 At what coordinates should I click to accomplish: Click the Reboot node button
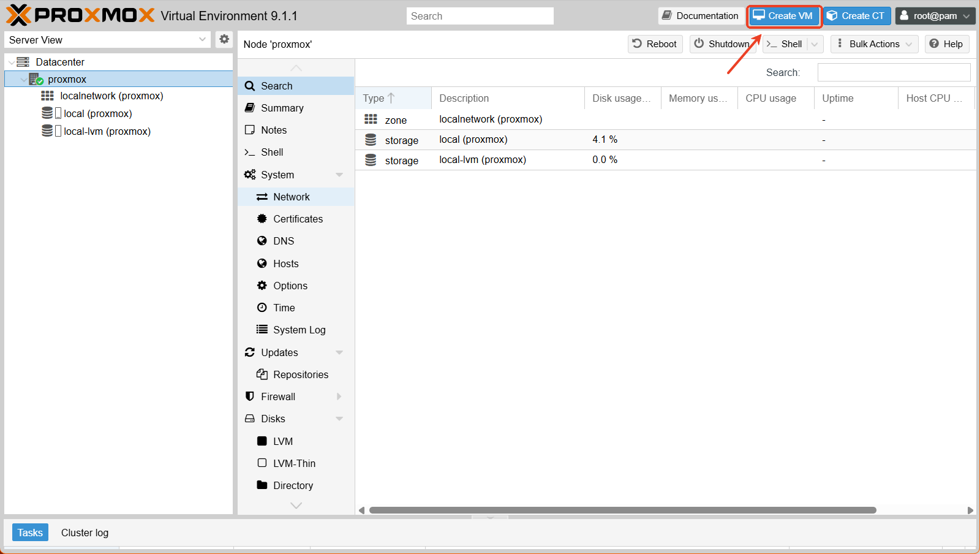655,44
